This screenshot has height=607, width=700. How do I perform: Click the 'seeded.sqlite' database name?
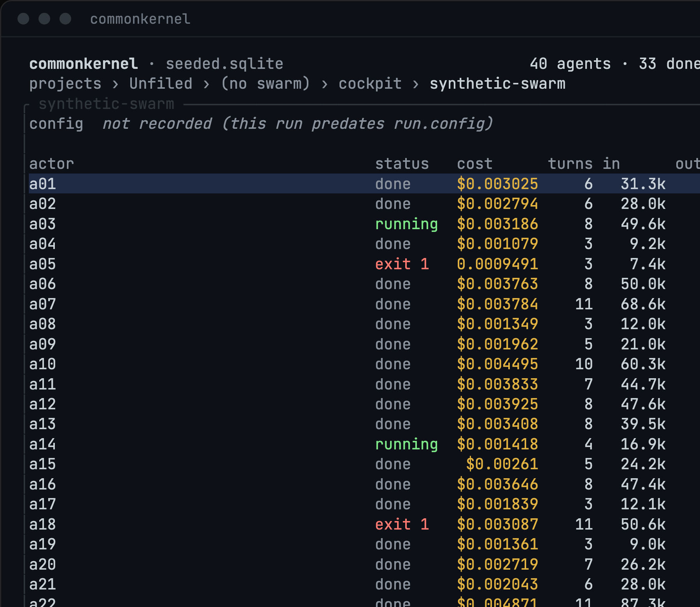(224, 64)
